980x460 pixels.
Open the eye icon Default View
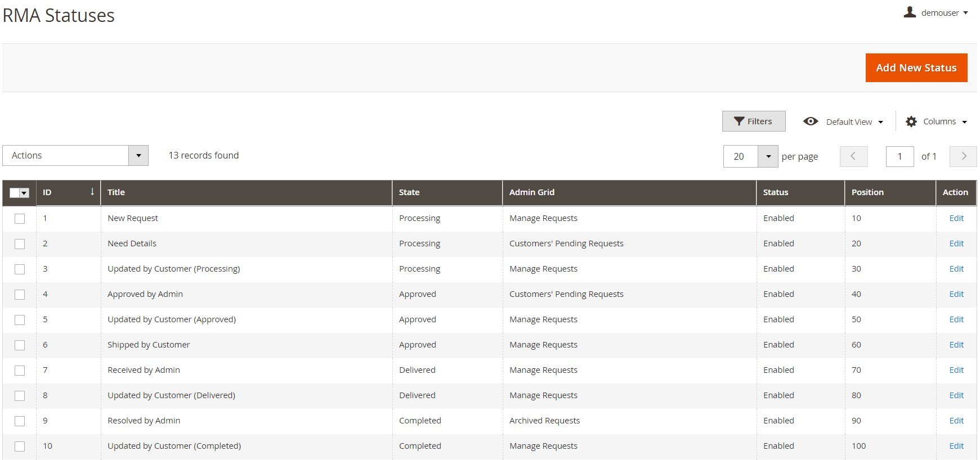811,121
